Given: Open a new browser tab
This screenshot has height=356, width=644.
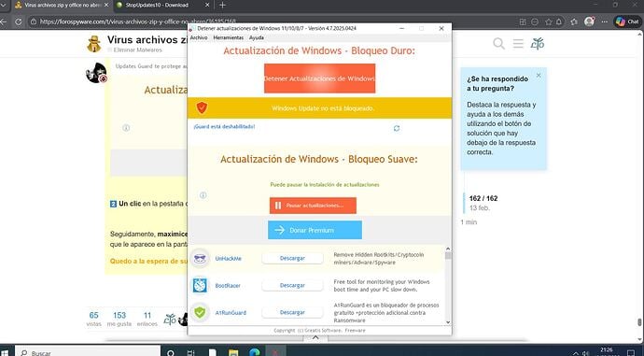Looking at the screenshot, I should [x=222, y=5].
